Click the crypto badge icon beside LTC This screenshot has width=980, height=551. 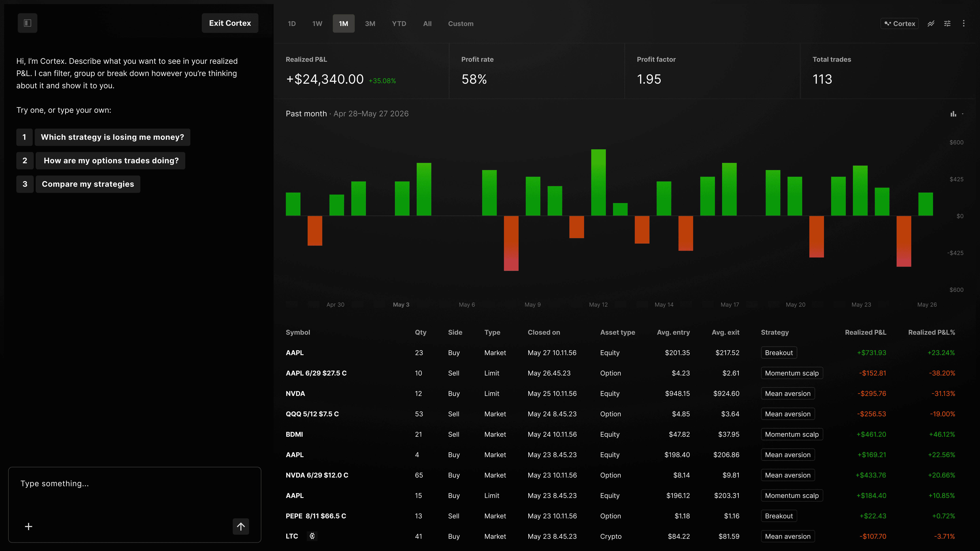(x=312, y=536)
